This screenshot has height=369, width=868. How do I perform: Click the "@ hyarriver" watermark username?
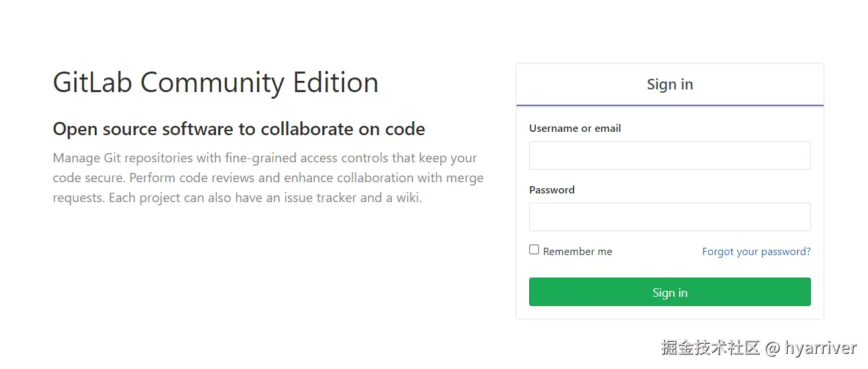click(812, 348)
